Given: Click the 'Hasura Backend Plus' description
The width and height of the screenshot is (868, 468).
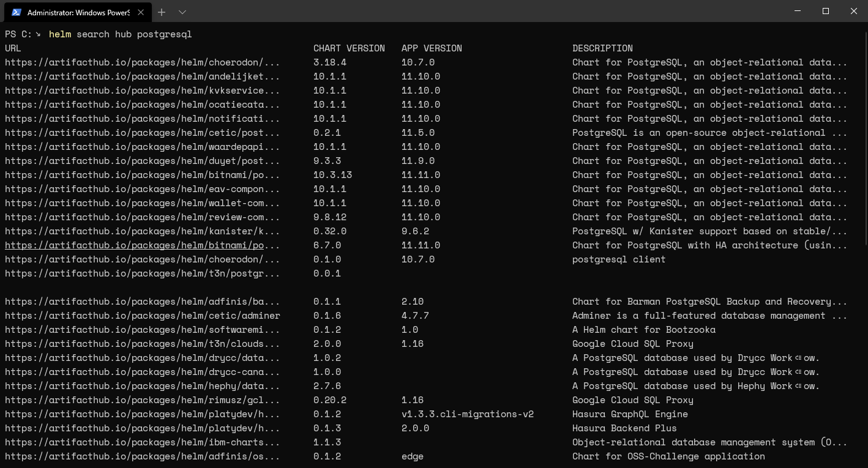Looking at the screenshot, I should tap(624, 428).
